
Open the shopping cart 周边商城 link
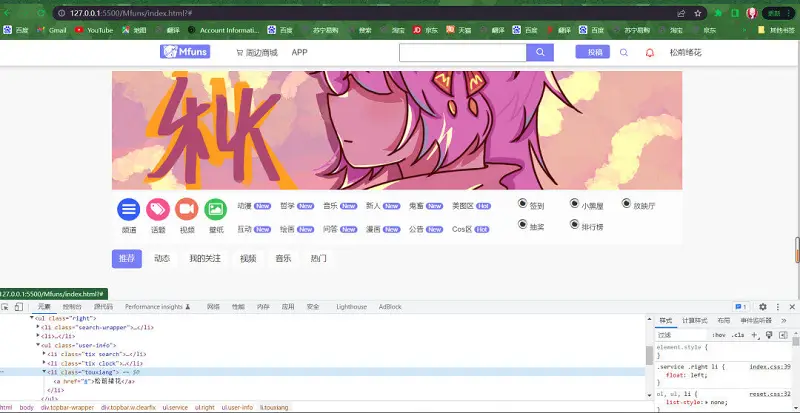[x=257, y=52]
